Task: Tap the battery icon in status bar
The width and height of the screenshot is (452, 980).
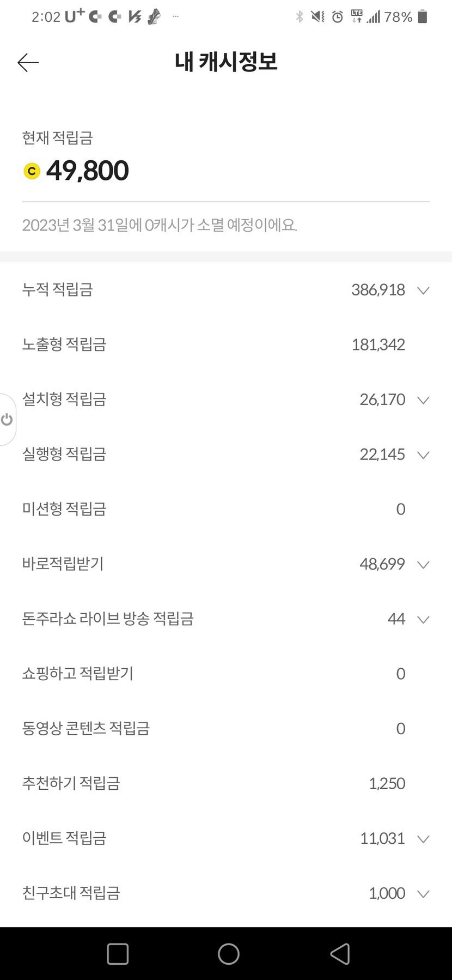Action: pyautogui.click(x=423, y=17)
